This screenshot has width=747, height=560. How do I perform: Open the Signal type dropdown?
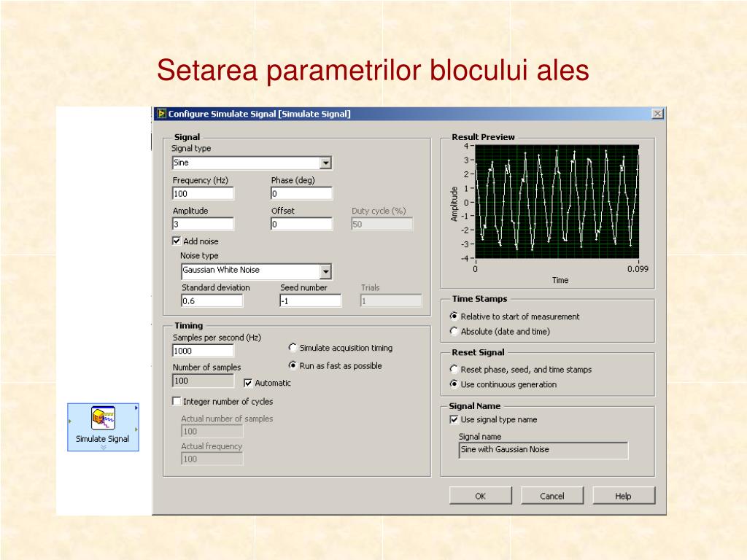[325, 163]
